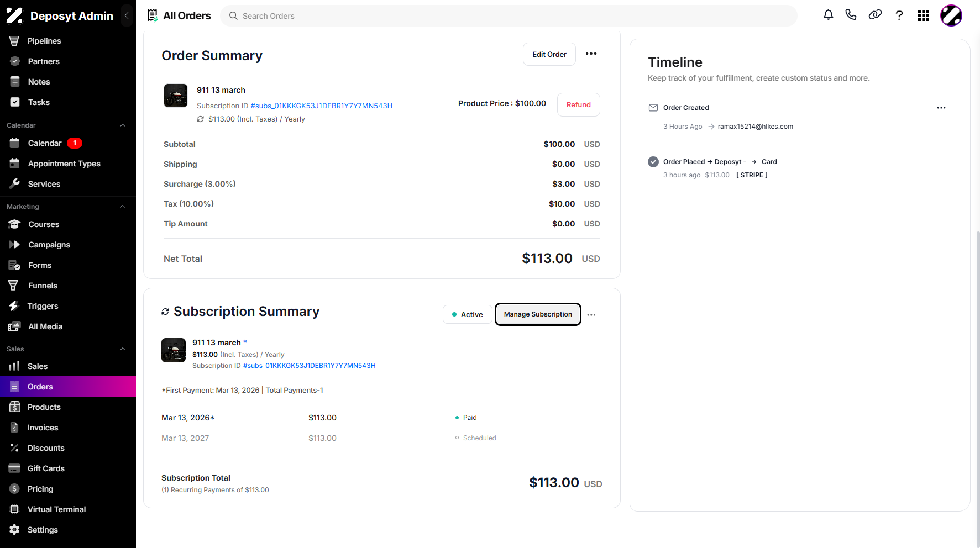
Task: Click the Refund button
Action: click(579, 105)
